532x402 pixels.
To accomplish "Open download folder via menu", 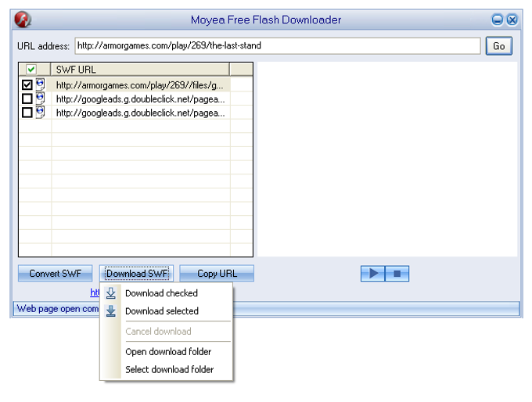I will point(167,351).
